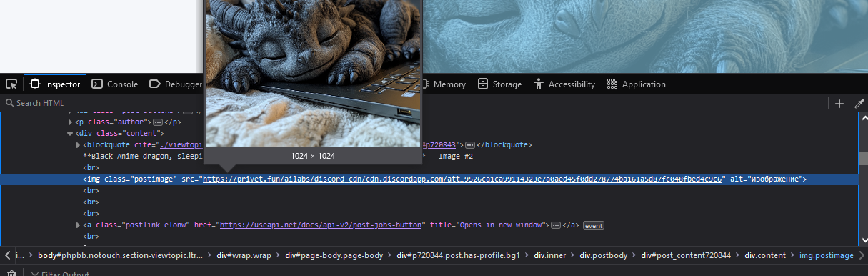
Task: Select the img class="postimage" row
Action: tap(429, 179)
